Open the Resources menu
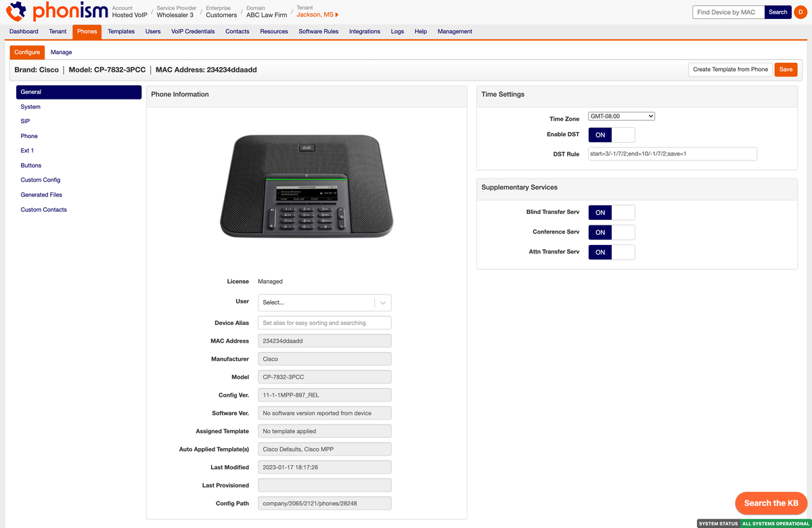This screenshot has width=812, height=528. click(274, 31)
